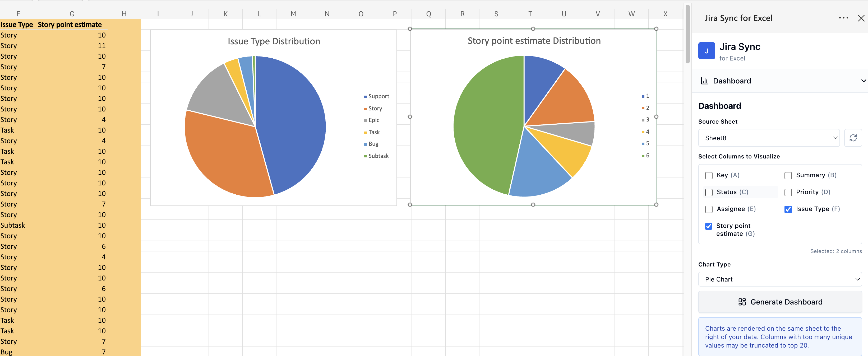Uncheck the Issue Type (F) column
The image size is (868, 356).
pyautogui.click(x=788, y=209)
